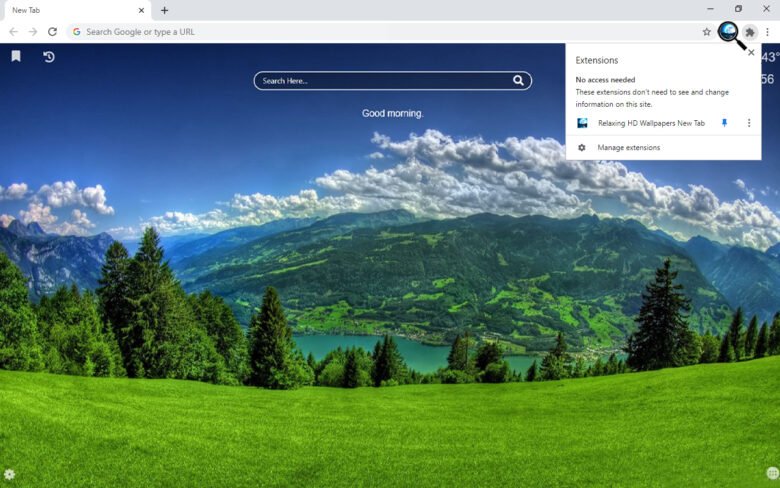780x488 pixels.
Task: Open a new browser tab with plus button
Action: (164, 10)
